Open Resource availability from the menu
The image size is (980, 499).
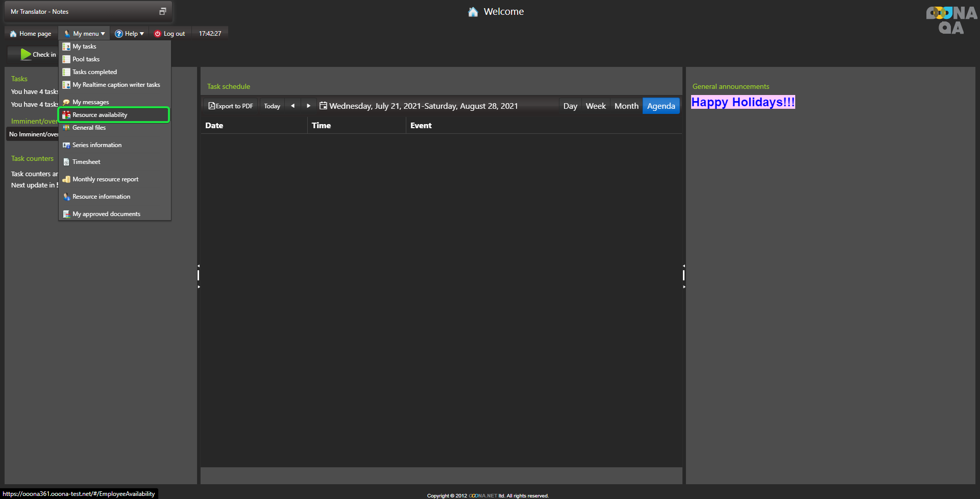click(100, 115)
